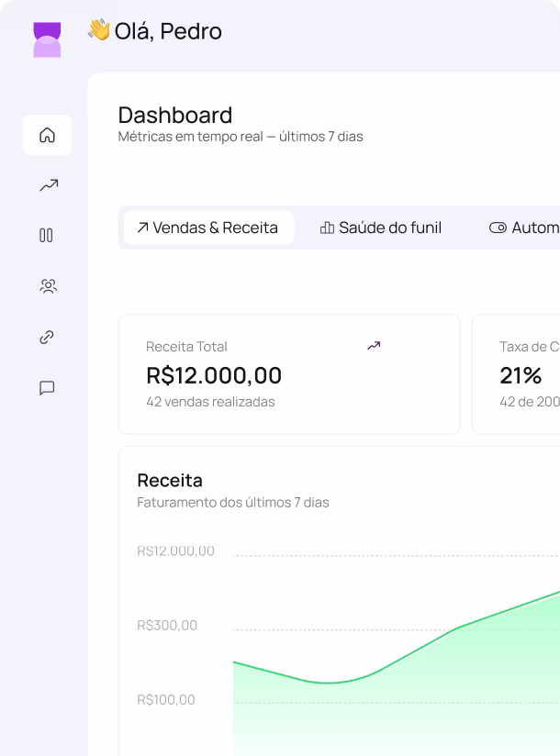Click the 'Receita Total' label
This screenshot has height=756, width=560.
tap(186, 347)
